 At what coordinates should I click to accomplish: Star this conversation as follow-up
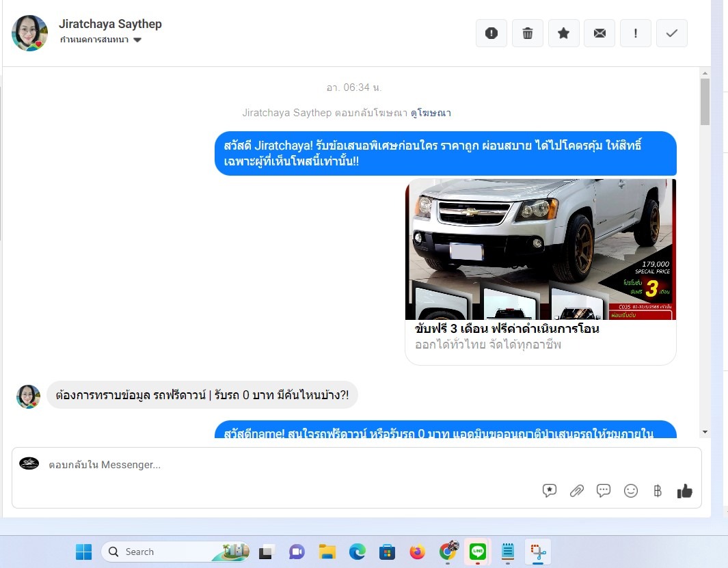click(x=564, y=33)
